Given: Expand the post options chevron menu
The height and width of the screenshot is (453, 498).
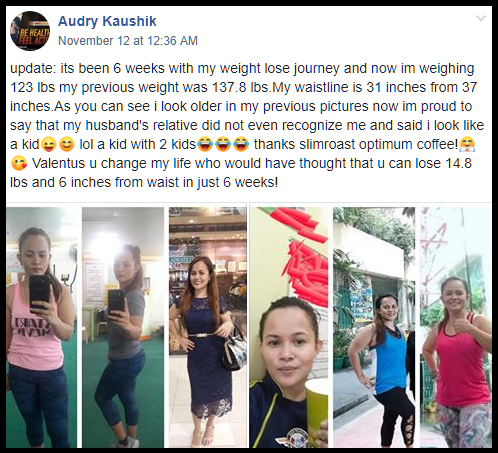Looking at the screenshot, I should click(481, 18).
